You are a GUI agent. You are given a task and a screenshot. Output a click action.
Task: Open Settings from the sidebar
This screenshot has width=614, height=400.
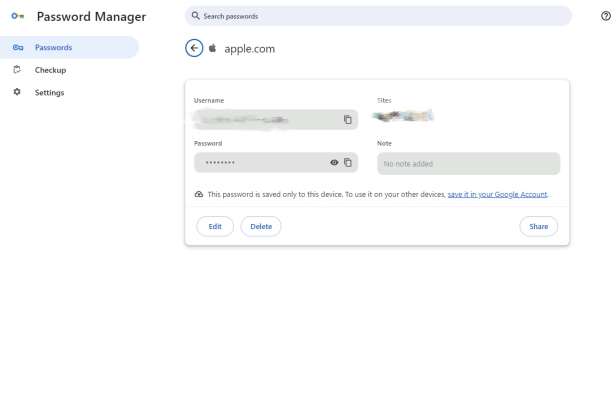[50, 93]
